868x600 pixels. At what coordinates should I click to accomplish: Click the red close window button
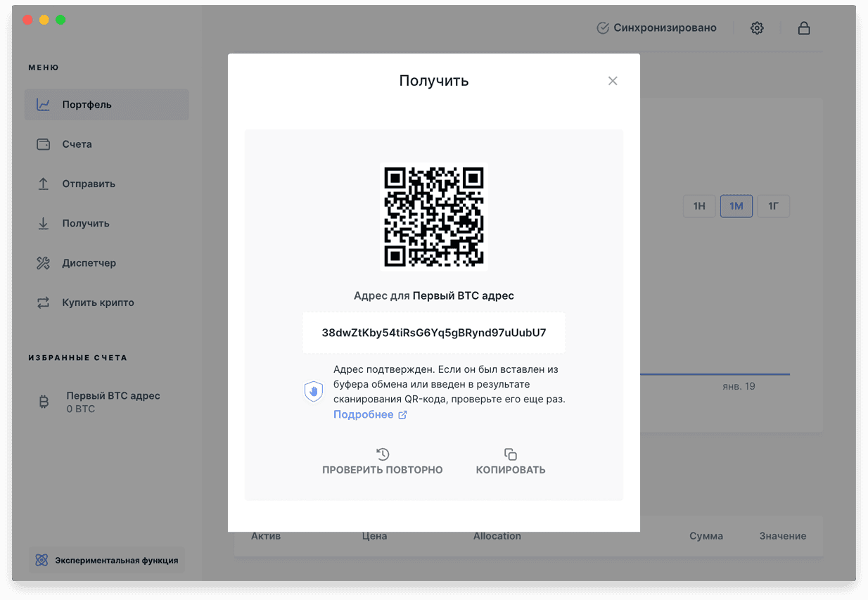pyautogui.click(x=28, y=20)
